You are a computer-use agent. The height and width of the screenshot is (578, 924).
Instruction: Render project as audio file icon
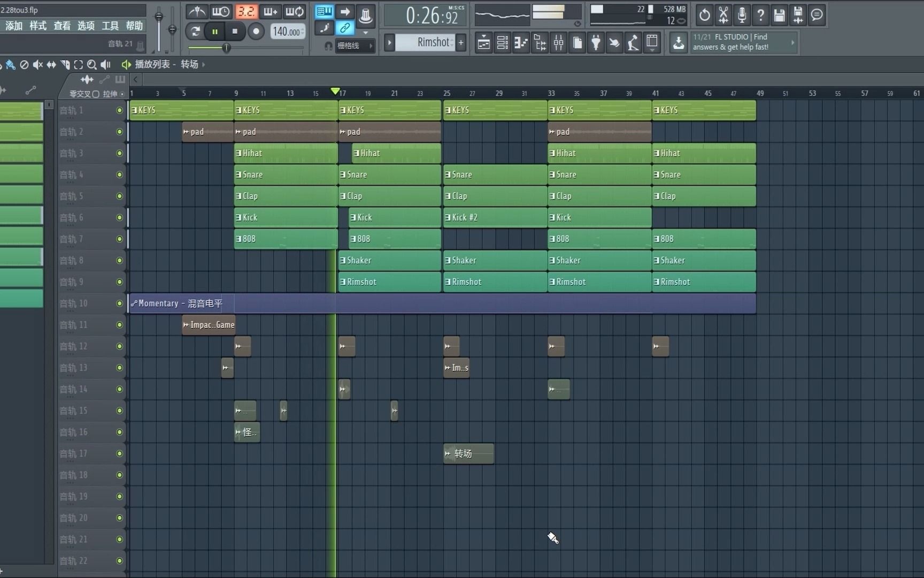pos(798,15)
